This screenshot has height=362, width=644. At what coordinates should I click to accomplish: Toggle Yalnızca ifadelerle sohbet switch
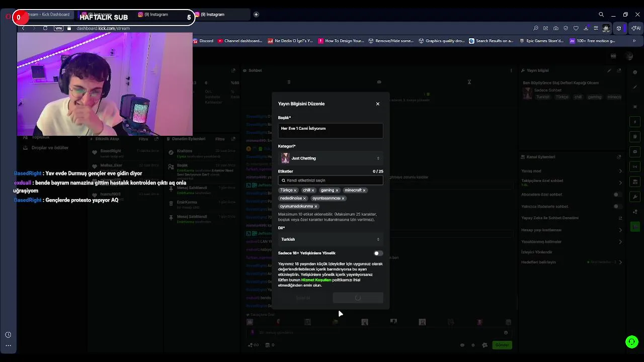[617, 207]
